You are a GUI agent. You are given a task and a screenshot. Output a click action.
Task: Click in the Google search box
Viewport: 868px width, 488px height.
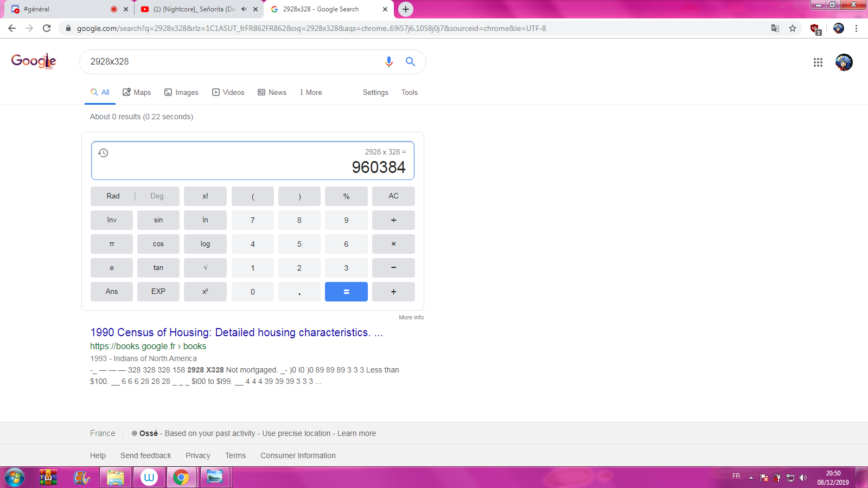(233, 62)
